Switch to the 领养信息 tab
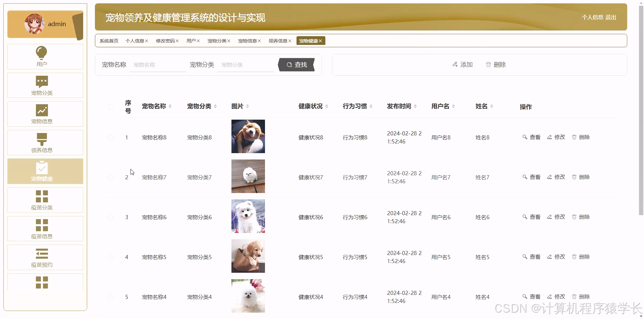 click(x=278, y=41)
